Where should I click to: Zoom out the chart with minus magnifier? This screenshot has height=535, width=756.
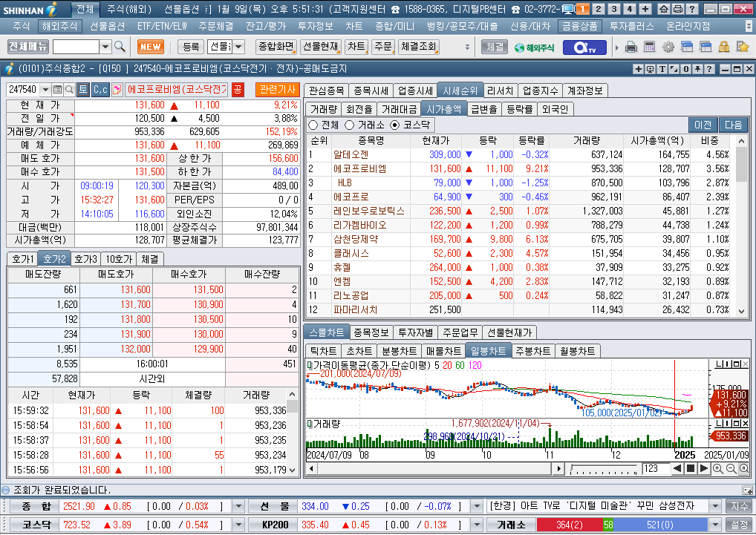(x=731, y=469)
